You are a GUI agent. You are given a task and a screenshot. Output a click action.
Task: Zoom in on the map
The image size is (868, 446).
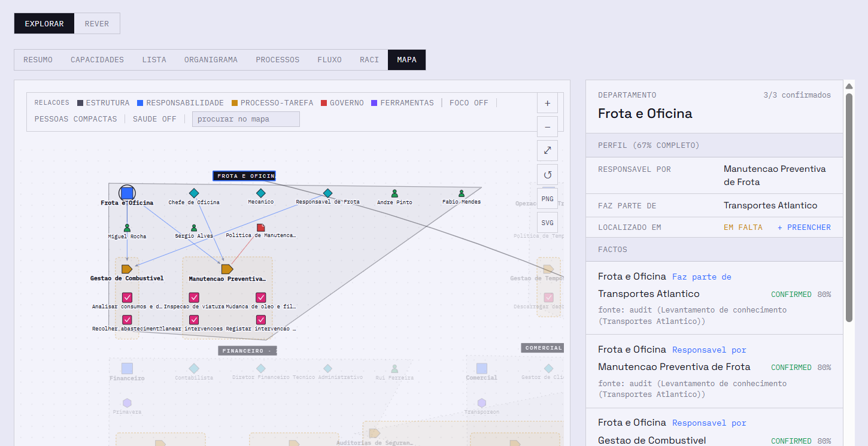click(x=547, y=103)
